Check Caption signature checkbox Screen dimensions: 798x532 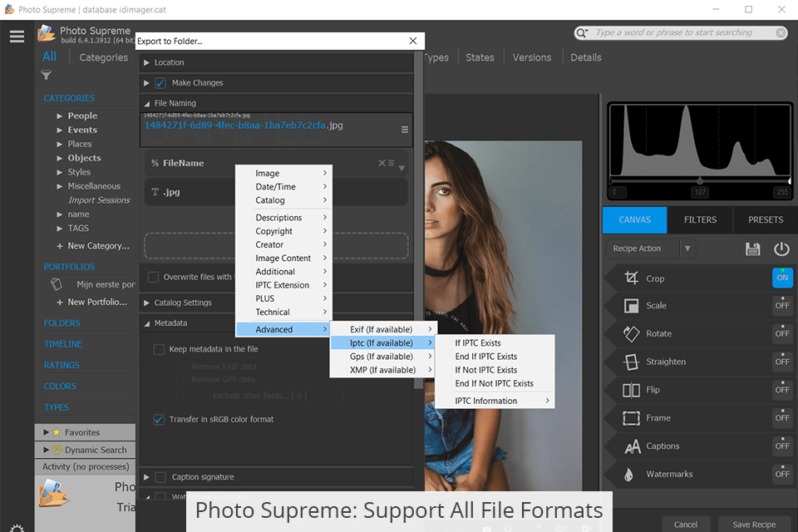click(x=160, y=477)
